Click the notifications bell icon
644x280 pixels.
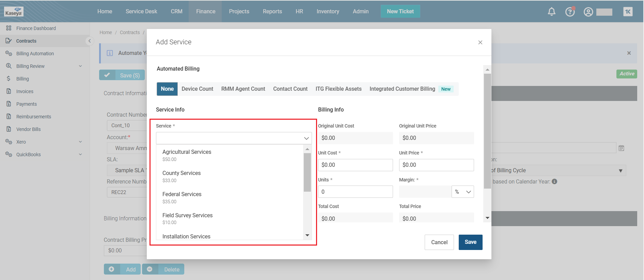coord(551,12)
